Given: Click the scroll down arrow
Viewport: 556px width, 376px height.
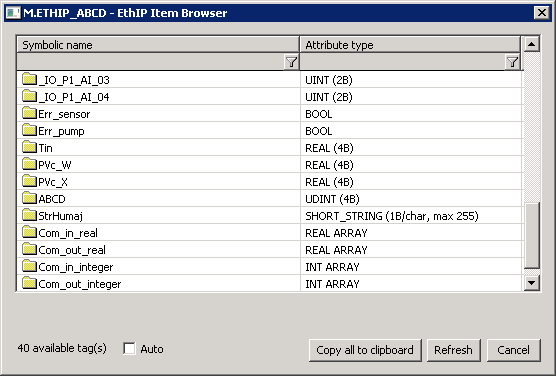Looking at the screenshot, I should coord(531,283).
